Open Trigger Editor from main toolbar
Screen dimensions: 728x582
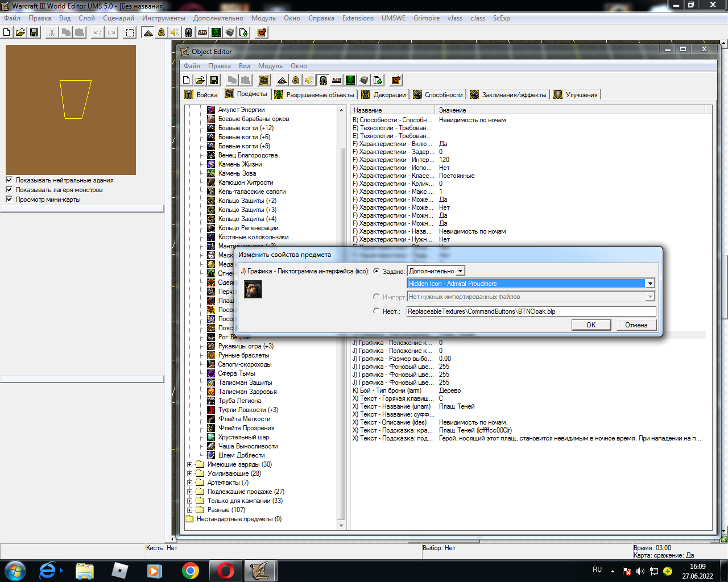pyautogui.click(x=162, y=32)
